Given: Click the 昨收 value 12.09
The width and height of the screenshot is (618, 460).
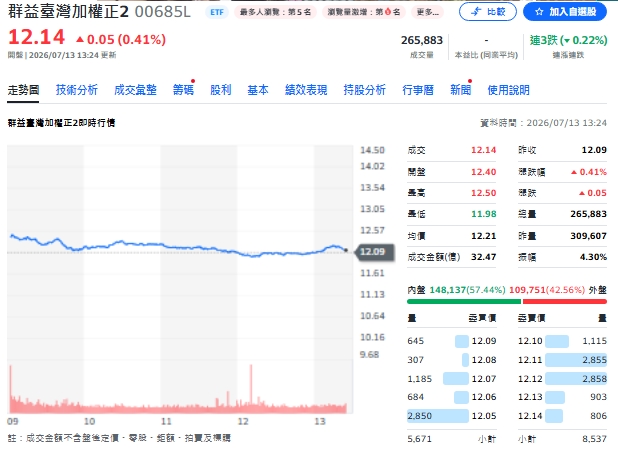Looking at the screenshot, I should pyautogui.click(x=594, y=150).
